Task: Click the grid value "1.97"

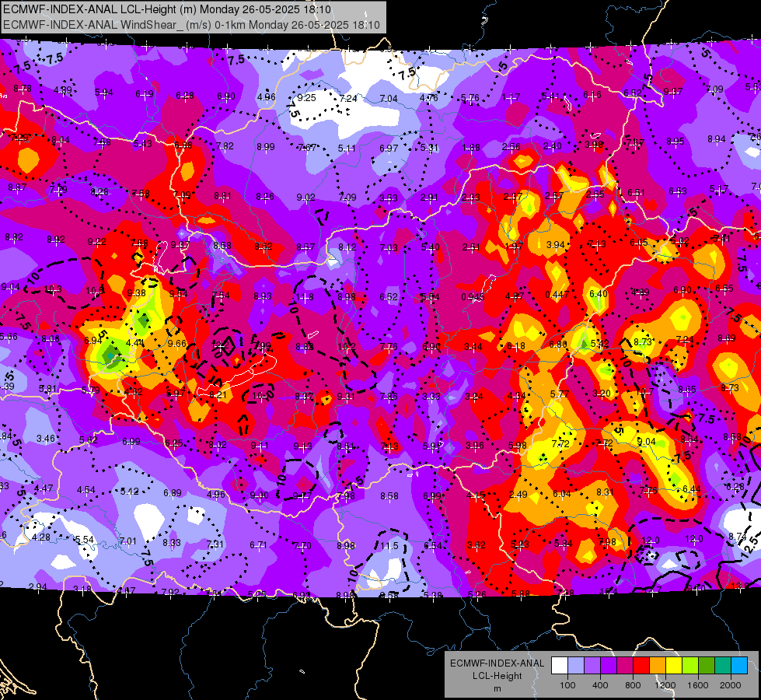Action: (x=514, y=246)
